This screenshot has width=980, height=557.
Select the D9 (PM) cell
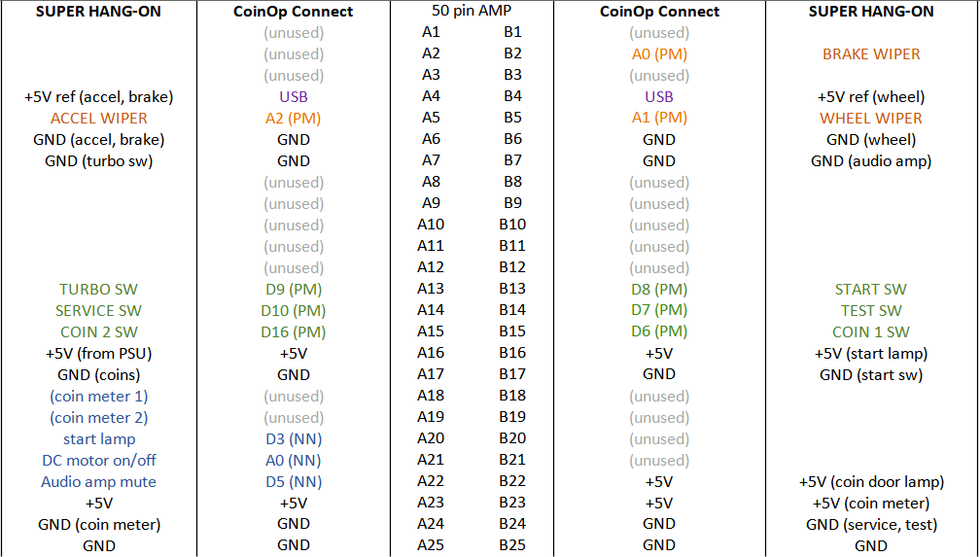pyautogui.click(x=294, y=290)
